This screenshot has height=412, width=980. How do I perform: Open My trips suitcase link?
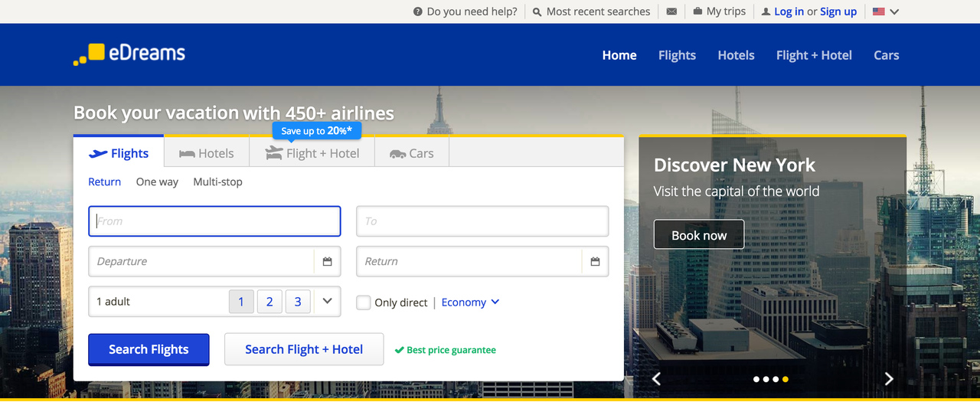(720, 11)
